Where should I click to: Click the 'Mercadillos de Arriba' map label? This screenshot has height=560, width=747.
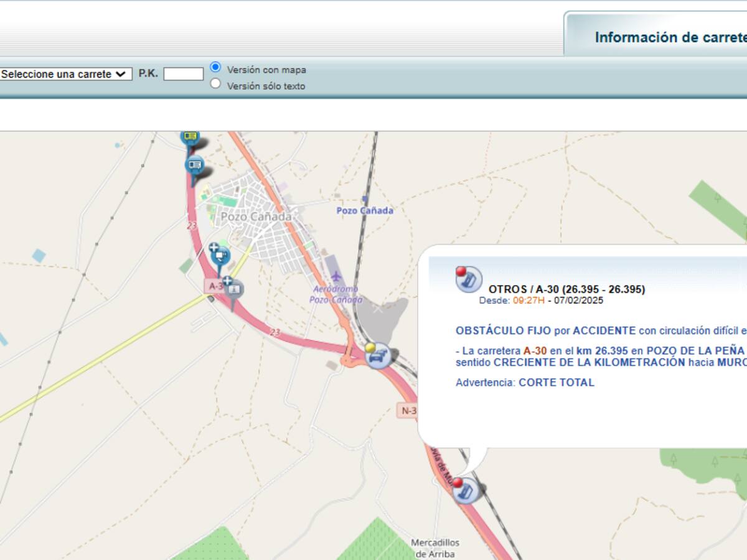tap(435, 548)
